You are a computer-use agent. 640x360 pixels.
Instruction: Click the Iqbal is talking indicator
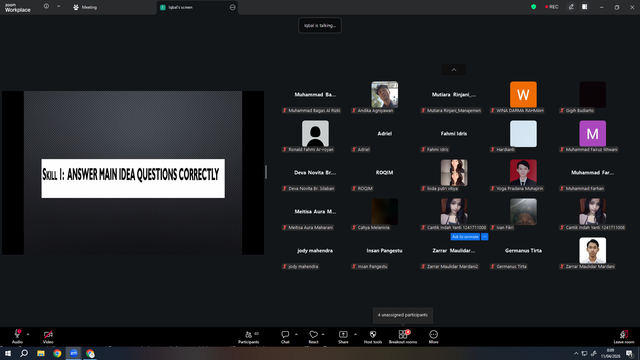point(320,25)
